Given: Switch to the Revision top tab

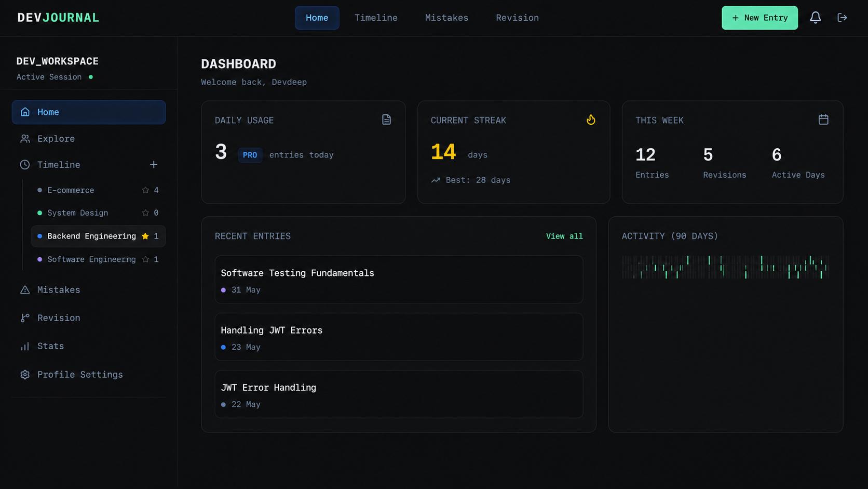Looking at the screenshot, I should click(517, 18).
